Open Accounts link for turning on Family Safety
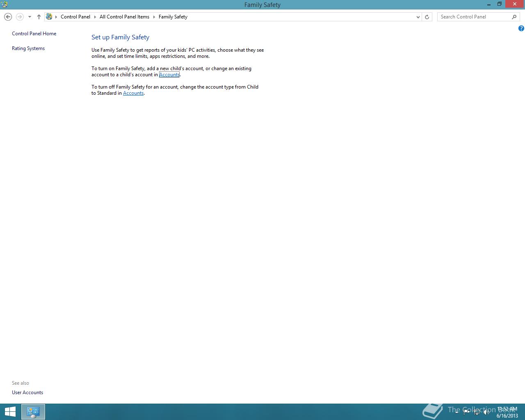The height and width of the screenshot is (420, 525). pos(169,75)
